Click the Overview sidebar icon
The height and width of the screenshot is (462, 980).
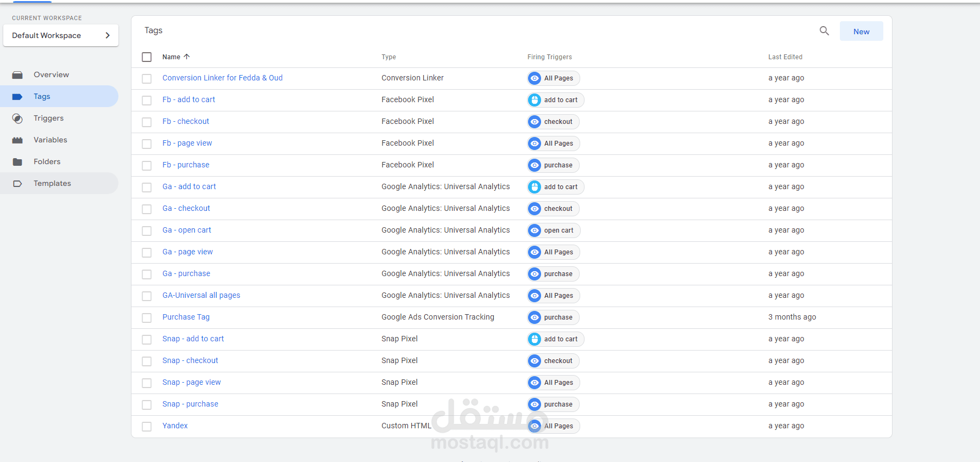[17, 75]
